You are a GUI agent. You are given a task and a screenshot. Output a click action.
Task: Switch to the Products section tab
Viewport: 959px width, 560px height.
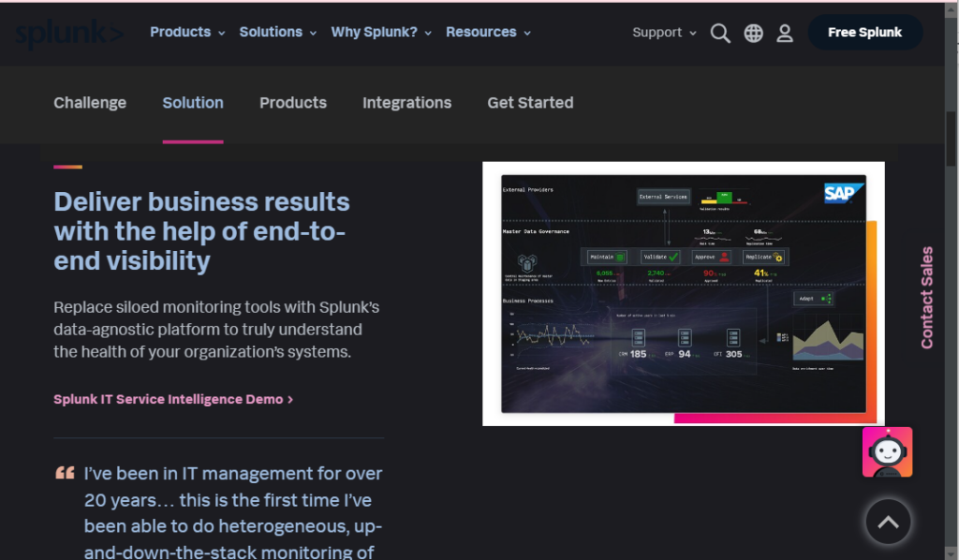pos(293,103)
